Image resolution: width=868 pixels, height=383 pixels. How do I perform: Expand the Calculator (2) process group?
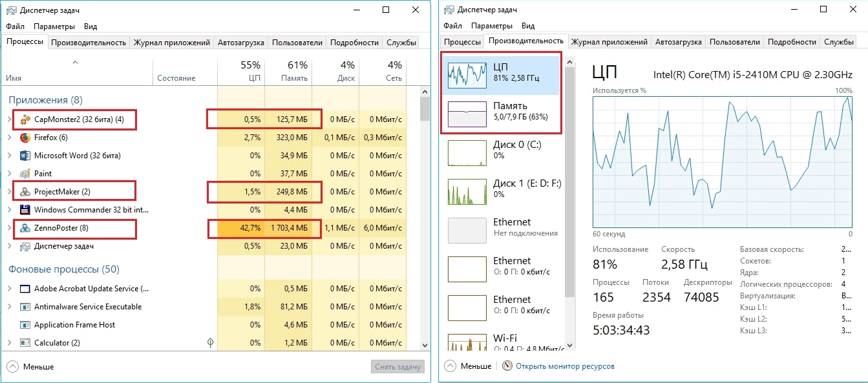[x=9, y=343]
